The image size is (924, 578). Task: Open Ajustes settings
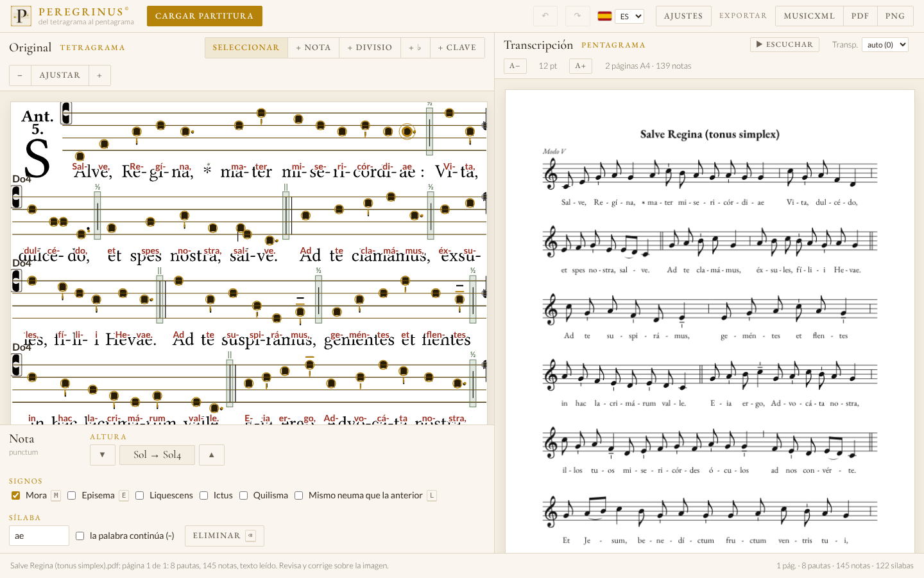pyautogui.click(x=683, y=16)
